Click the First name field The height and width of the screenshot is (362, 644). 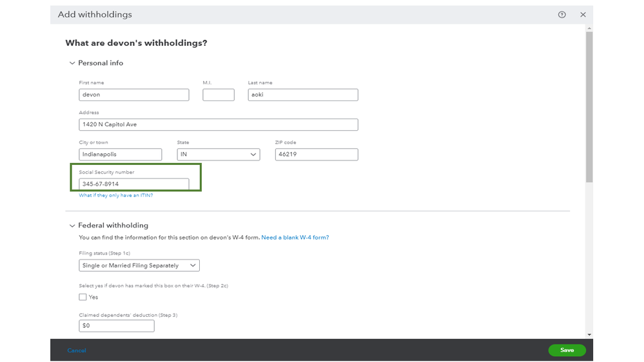[x=134, y=95]
